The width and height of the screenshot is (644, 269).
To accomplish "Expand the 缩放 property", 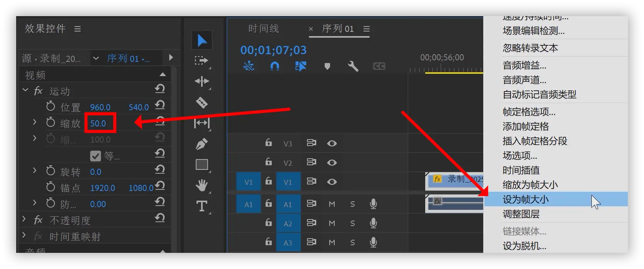I will 35,122.
